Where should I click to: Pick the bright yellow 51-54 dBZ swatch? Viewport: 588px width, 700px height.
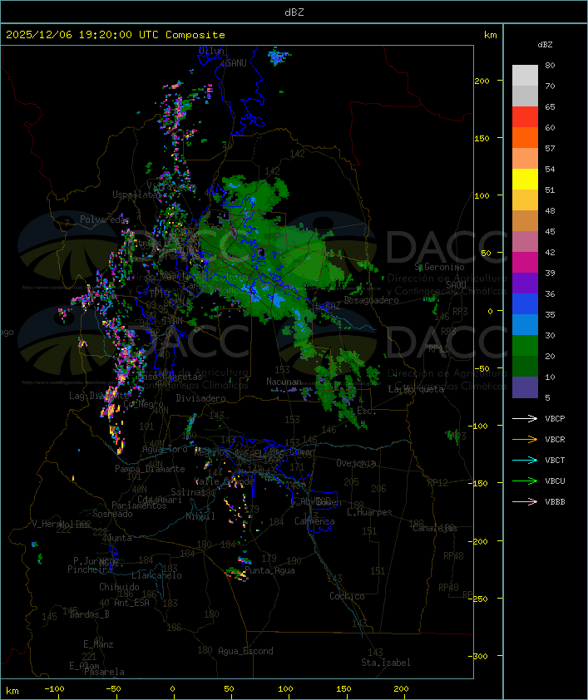(525, 179)
